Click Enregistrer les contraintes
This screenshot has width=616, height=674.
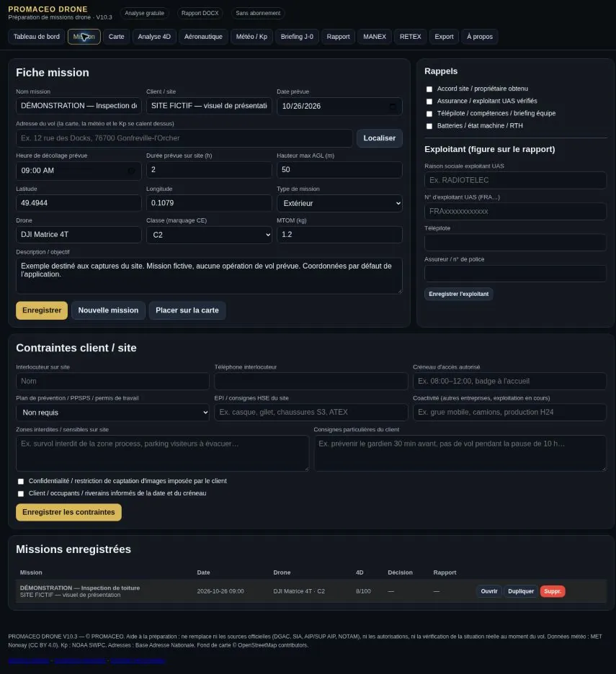[69, 513]
